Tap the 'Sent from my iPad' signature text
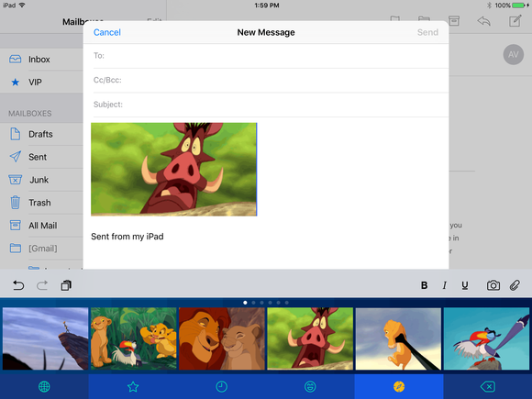532x399 pixels. pyautogui.click(x=127, y=237)
